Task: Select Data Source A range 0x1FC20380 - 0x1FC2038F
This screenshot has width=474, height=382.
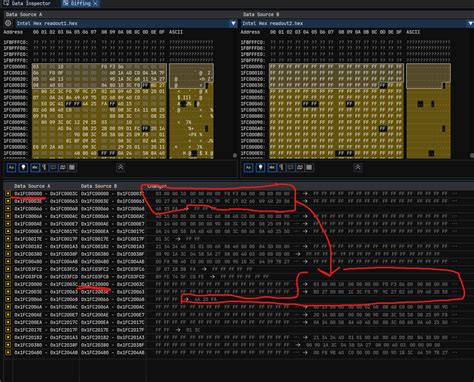Action: pos(46,345)
